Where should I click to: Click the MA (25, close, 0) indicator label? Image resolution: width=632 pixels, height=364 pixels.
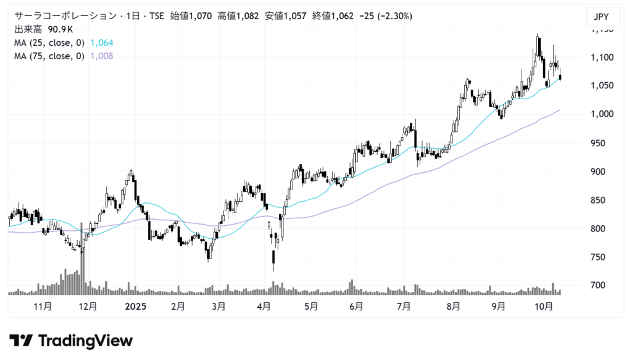tap(50, 43)
